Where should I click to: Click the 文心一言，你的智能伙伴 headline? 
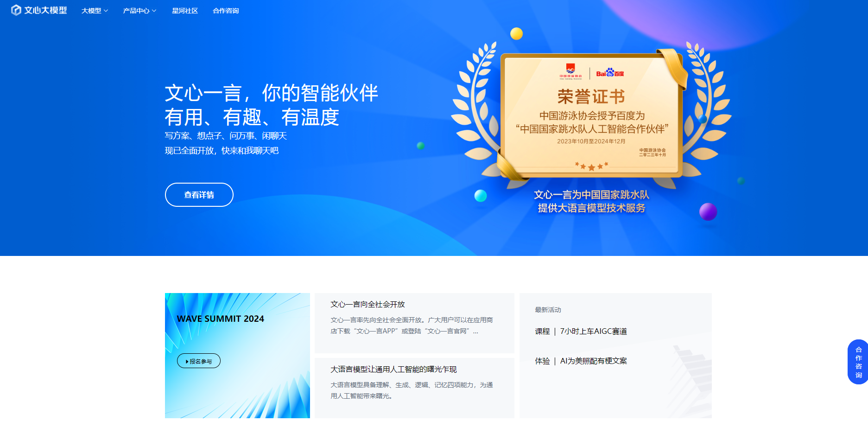(x=272, y=93)
